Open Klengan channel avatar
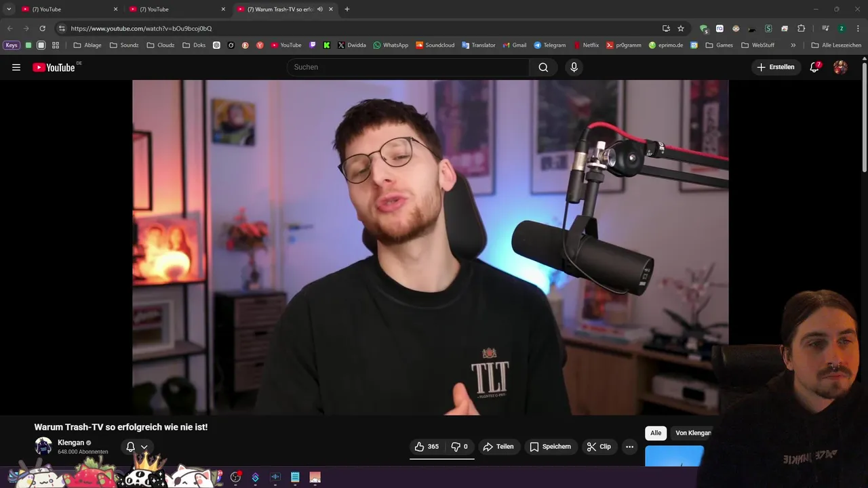868x488 pixels. (x=43, y=446)
